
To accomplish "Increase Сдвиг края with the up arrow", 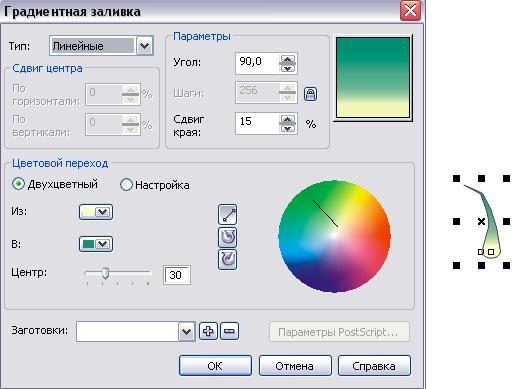I will pyautogui.click(x=287, y=119).
